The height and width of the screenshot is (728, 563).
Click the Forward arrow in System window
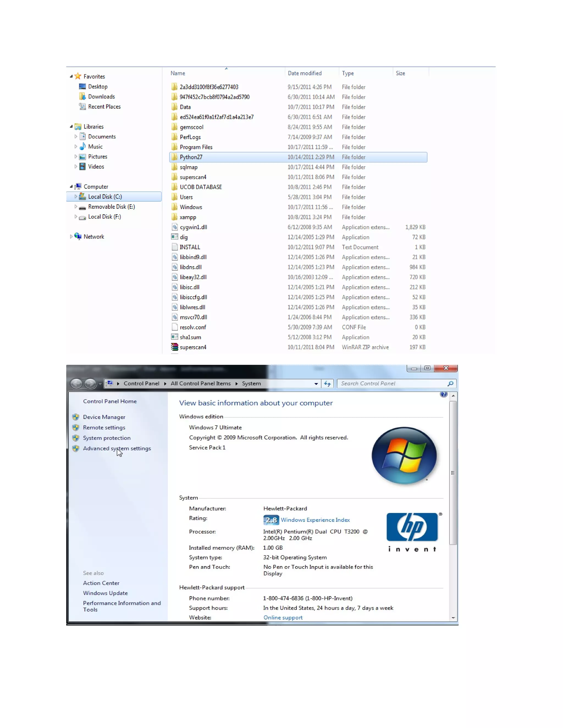click(x=90, y=384)
